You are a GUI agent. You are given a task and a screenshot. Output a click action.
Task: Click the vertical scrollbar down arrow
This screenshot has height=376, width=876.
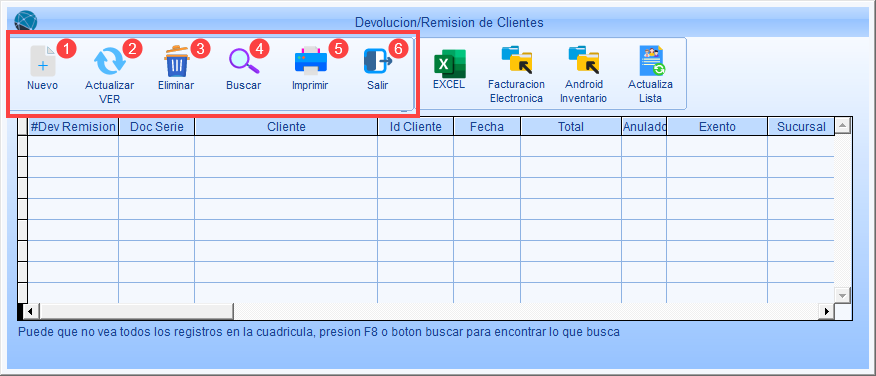[x=842, y=295]
